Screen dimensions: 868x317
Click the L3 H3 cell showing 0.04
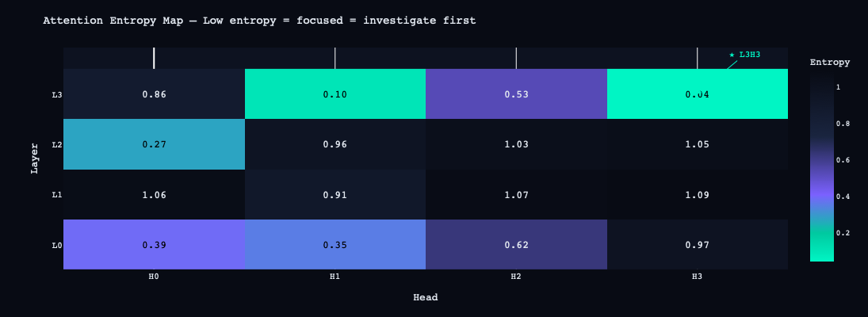[x=698, y=94]
